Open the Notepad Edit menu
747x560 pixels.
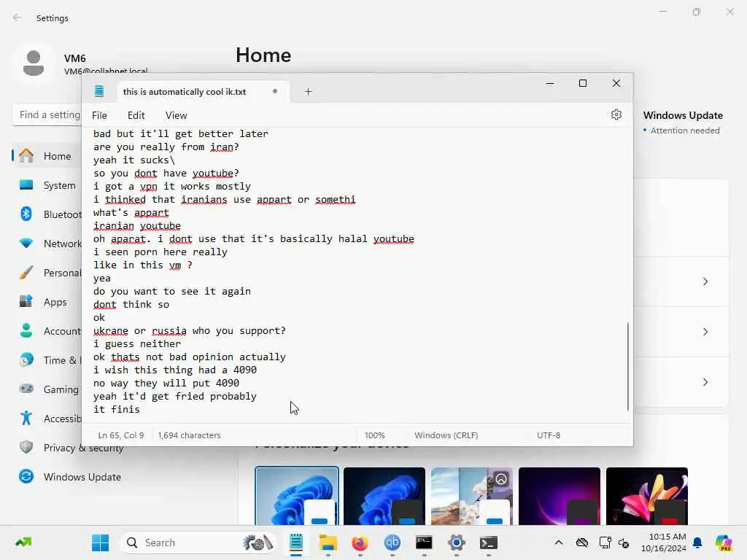coord(136,115)
